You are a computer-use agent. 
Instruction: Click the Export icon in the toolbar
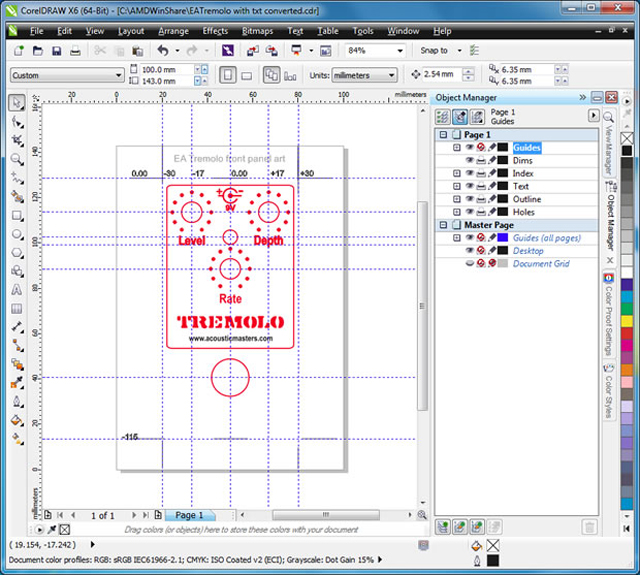pos(271,51)
